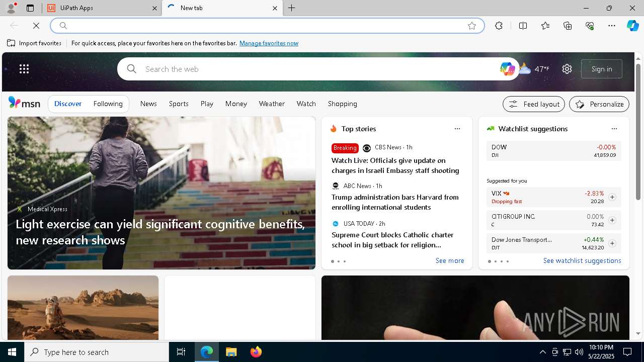644x362 pixels.
Task: Open the Money section
Action: pyautogui.click(x=236, y=104)
